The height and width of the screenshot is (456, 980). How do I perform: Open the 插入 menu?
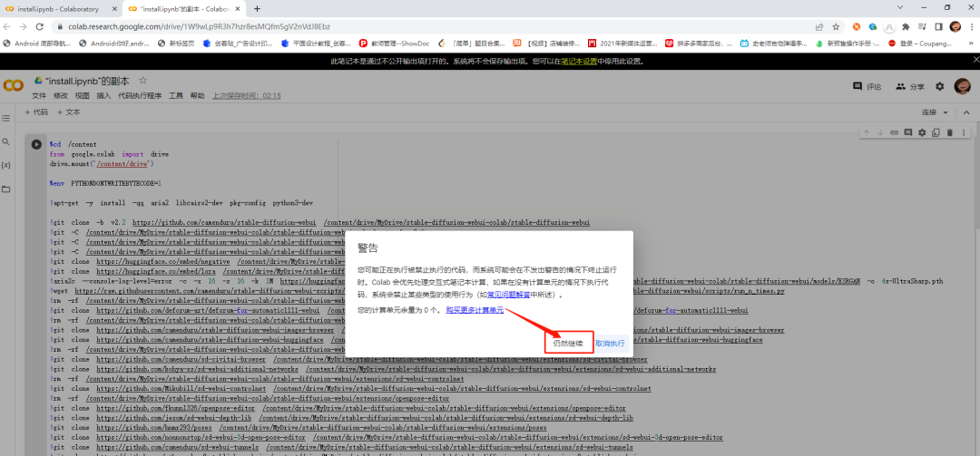pyautogui.click(x=103, y=95)
